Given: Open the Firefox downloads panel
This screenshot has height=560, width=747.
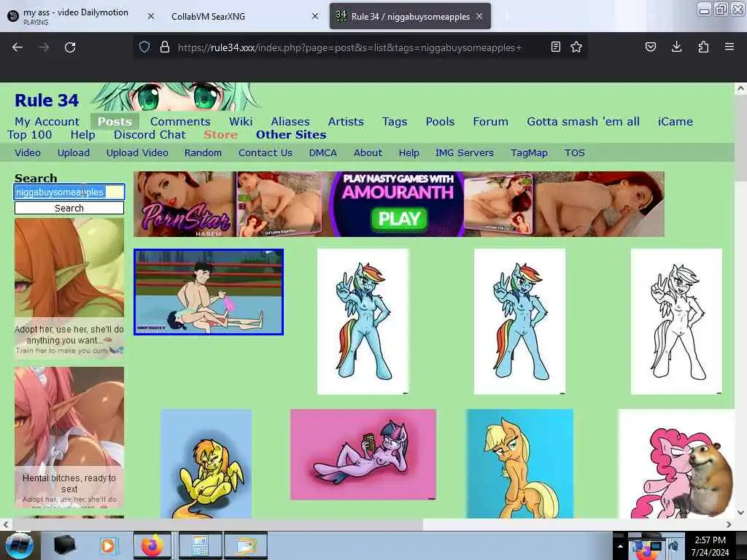Looking at the screenshot, I should (676, 47).
